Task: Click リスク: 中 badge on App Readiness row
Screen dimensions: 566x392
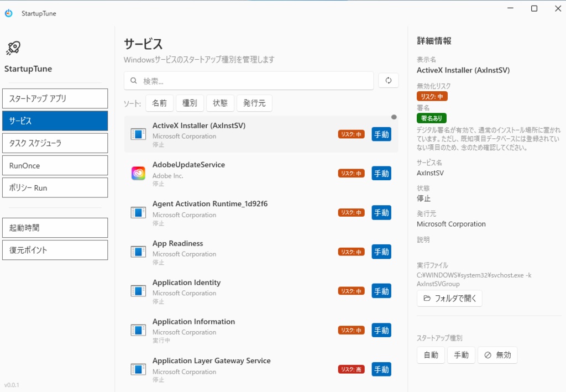Action: 351,252
